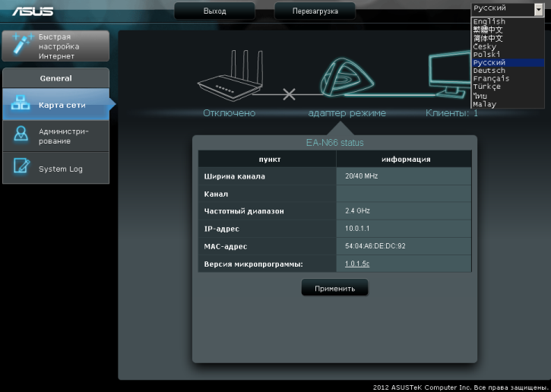Pick Türkçe from the language list
Image resolution: width=551 pixels, height=392 pixels.
489,87
